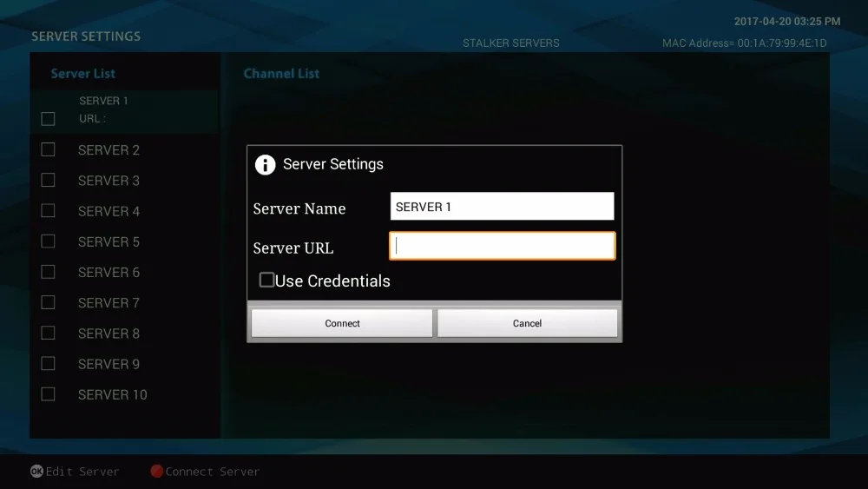The width and height of the screenshot is (868, 489).
Task: Check the box for SERVER 6
Action: click(48, 272)
